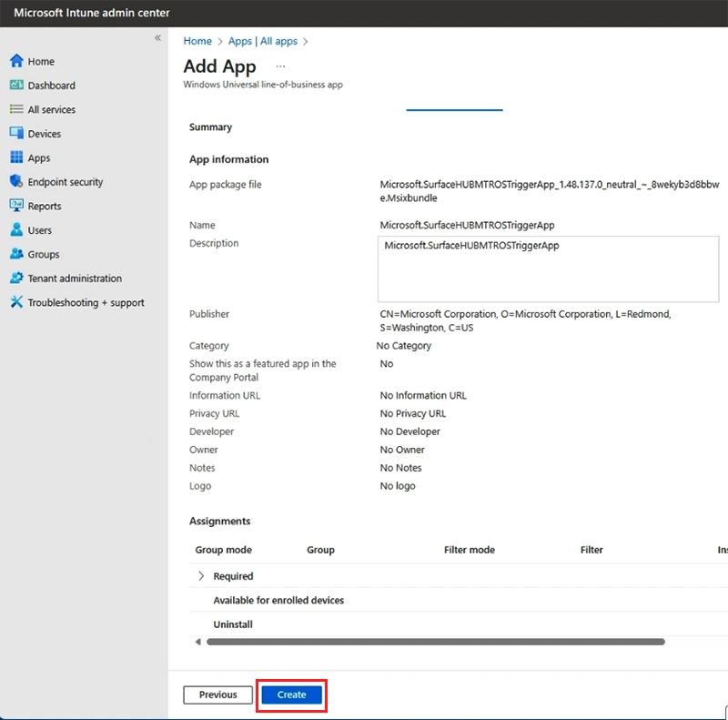Open All services from the sidebar
This screenshot has width=728, height=720.
52,109
